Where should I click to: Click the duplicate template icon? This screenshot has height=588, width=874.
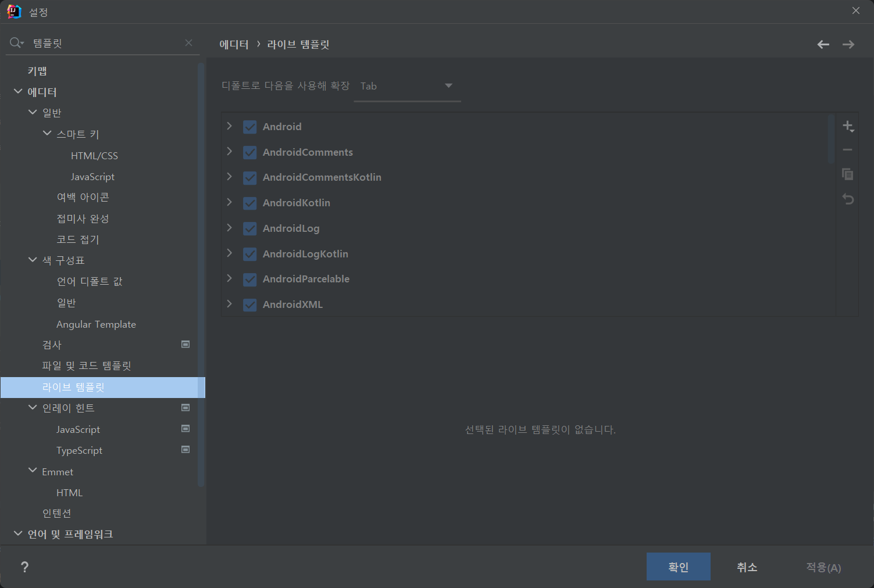pos(848,174)
